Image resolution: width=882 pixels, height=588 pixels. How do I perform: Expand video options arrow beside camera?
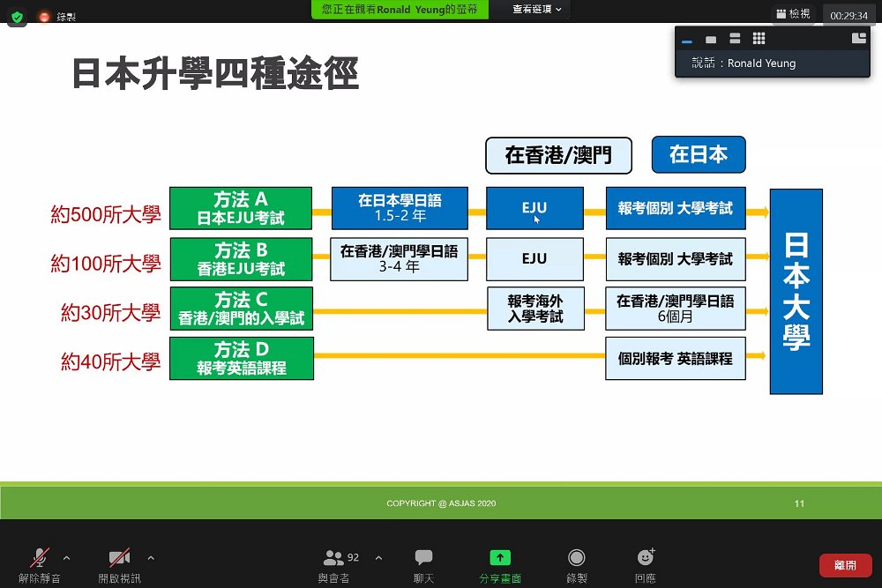(x=151, y=558)
